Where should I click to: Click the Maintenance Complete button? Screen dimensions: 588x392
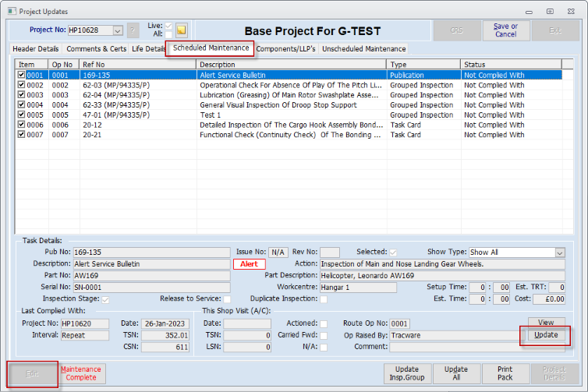click(81, 373)
